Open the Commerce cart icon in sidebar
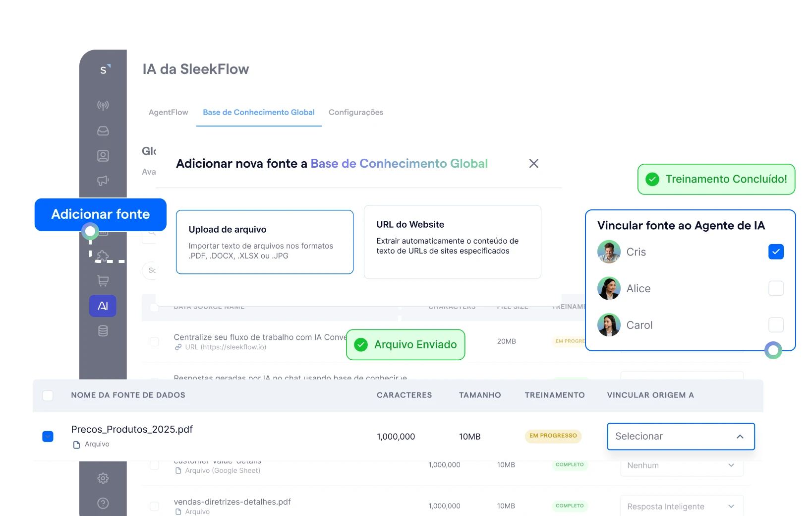This screenshot has width=812, height=516. (x=103, y=281)
